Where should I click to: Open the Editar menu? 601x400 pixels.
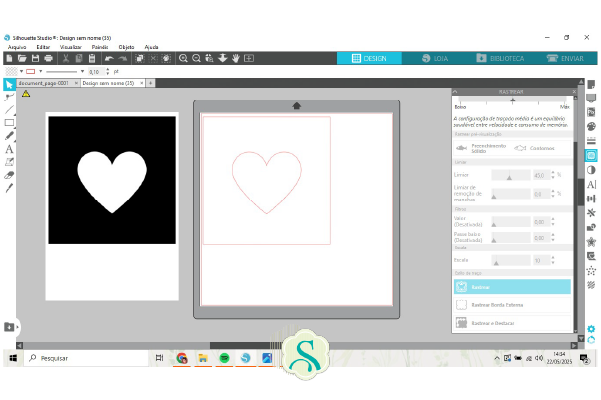pyautogui.click(x=43, y=47)
